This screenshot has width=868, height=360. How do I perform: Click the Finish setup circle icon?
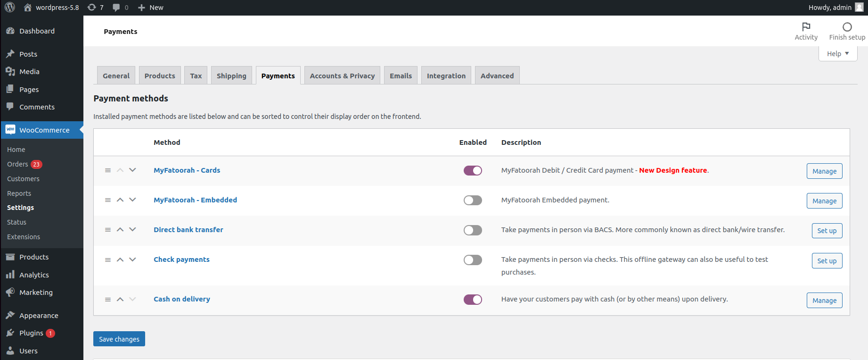847,27
